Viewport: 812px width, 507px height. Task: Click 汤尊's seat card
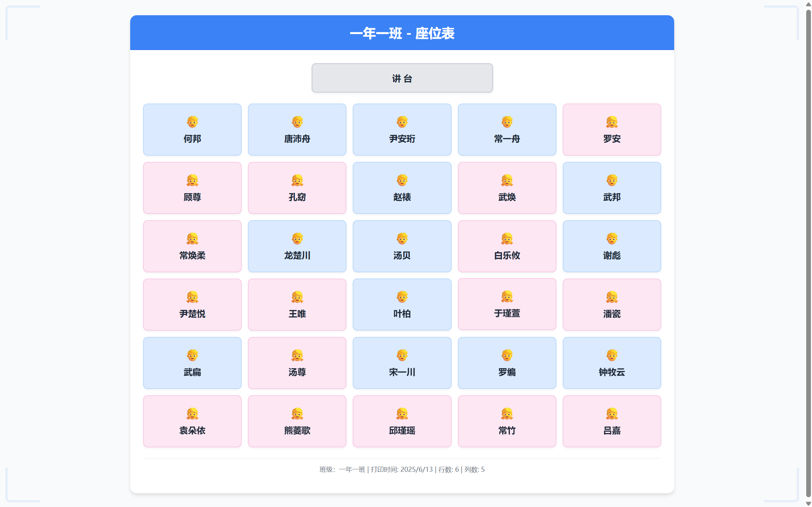[x=297, y=363]
